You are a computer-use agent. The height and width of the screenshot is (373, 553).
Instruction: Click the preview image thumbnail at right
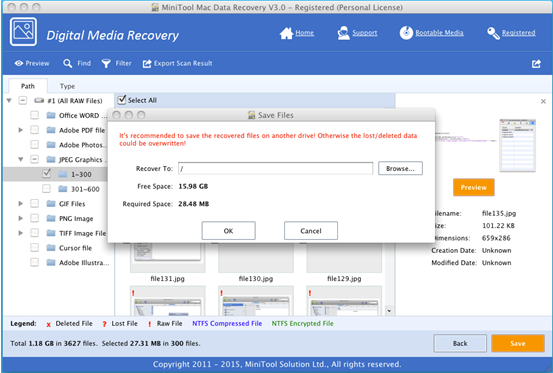click(517, 145)
